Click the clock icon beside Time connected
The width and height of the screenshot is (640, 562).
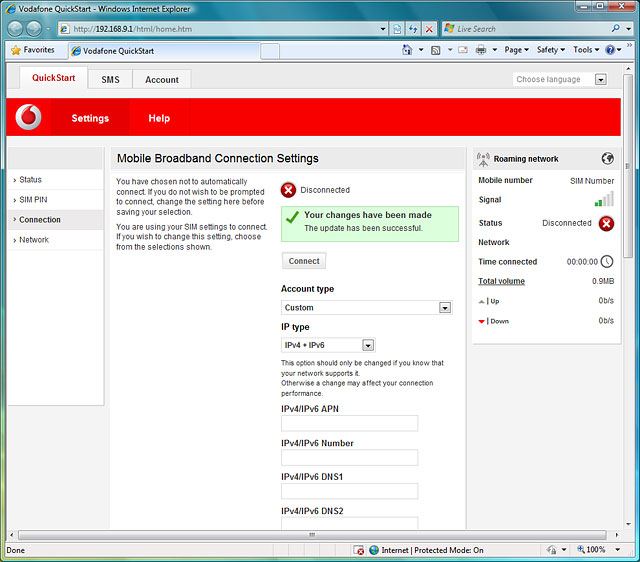(x=607, y=262)
